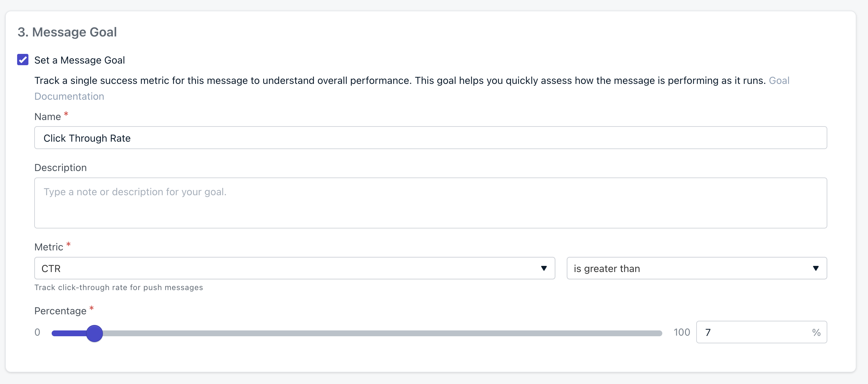Click the "100" label at the slider end

click(682, 332)
